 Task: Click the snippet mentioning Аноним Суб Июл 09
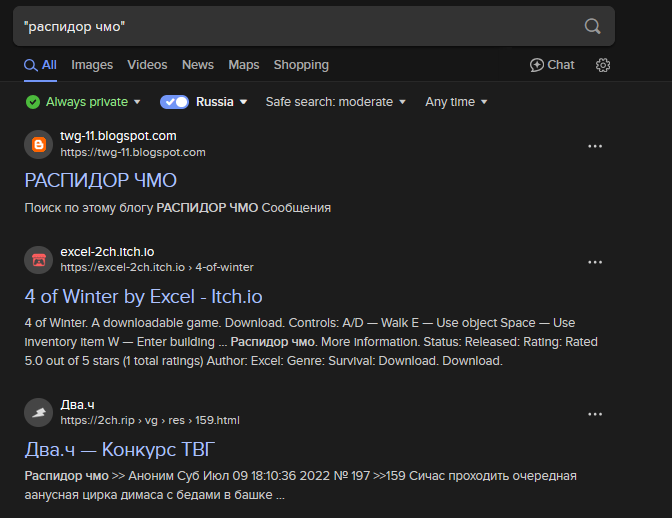tap(301, 485)
